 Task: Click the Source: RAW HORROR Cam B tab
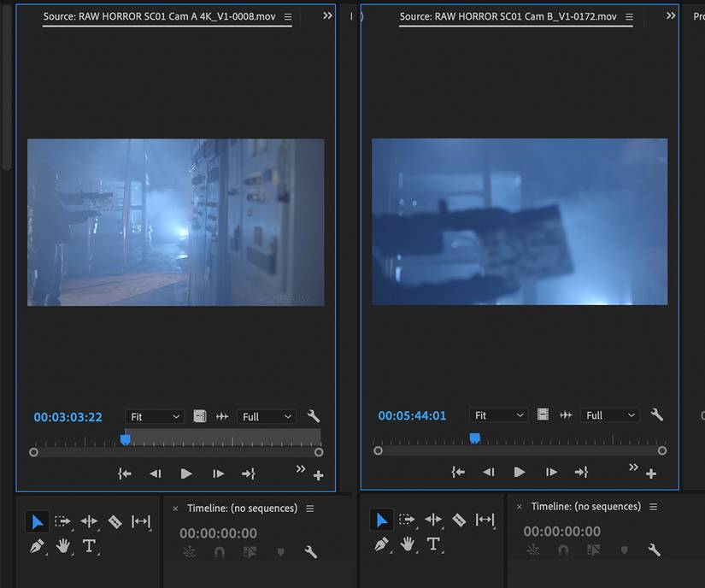[x=515, y=17]
